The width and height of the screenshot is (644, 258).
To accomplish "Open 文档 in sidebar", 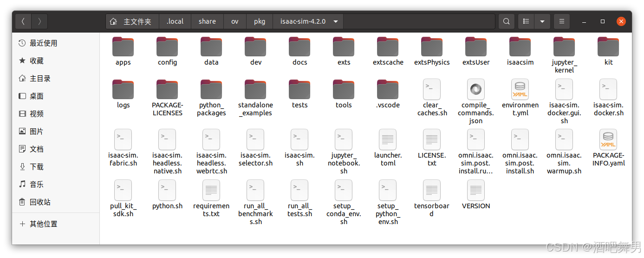I will pyautogui.click(x=56, y=149).
